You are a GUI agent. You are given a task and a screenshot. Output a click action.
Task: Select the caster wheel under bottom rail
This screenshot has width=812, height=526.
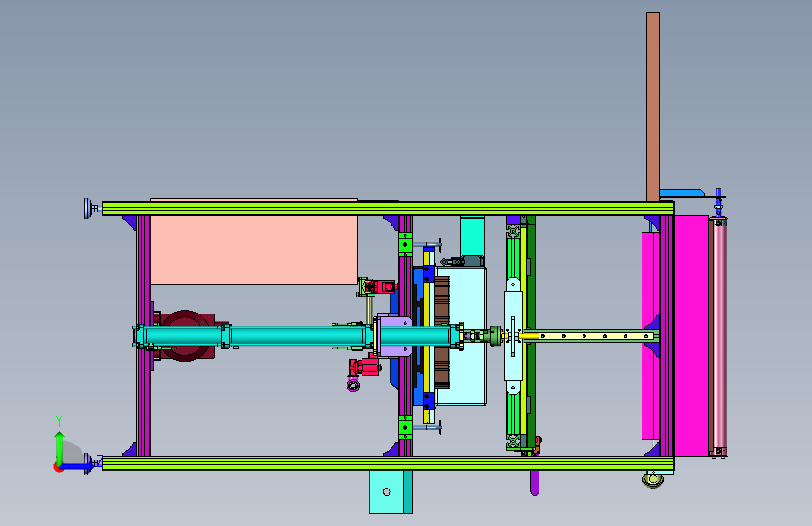(x=653, y=479)
